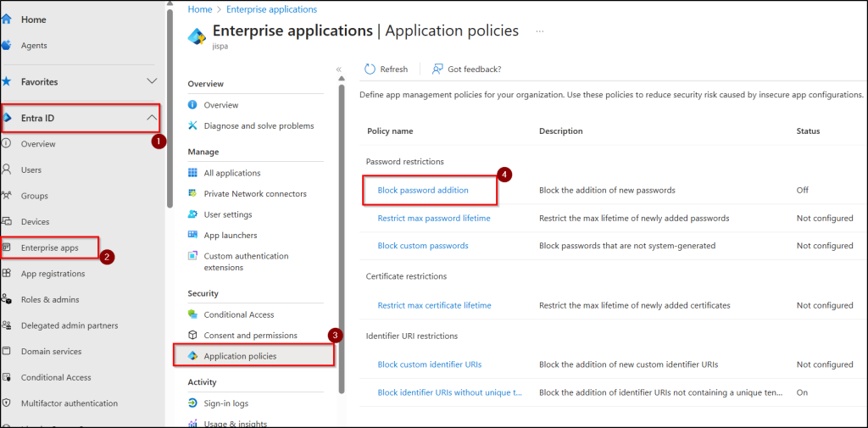Select Enterprise apps in left navigation
Screen dimensions: 868x428
[49, 247]
